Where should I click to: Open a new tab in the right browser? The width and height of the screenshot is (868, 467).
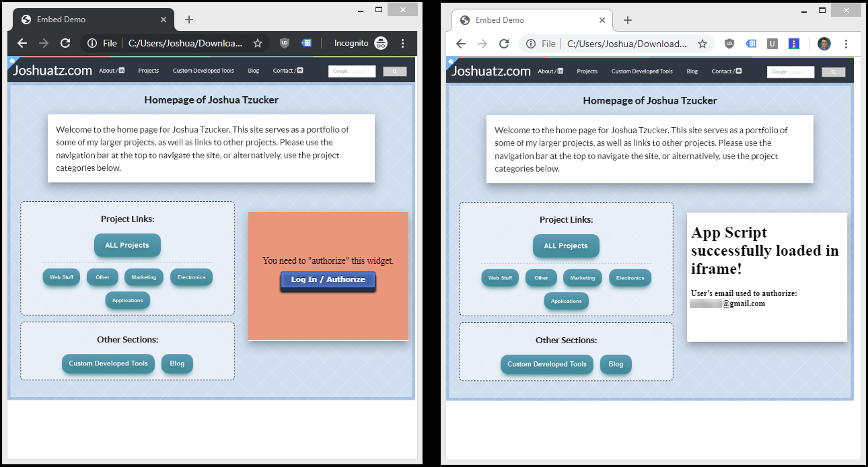628,20
